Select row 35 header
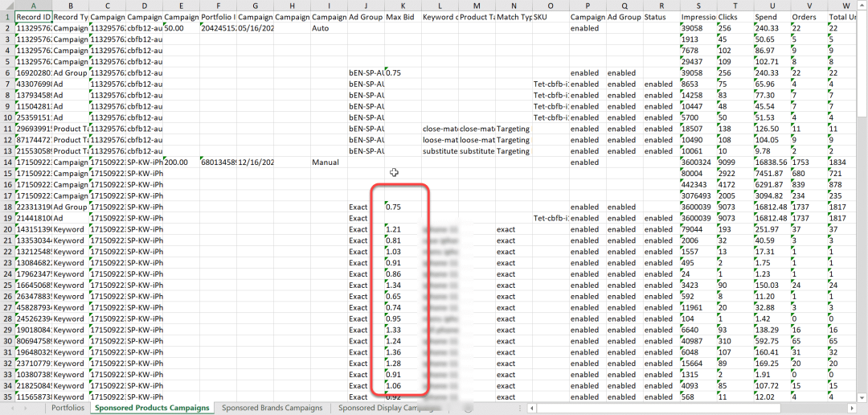Viewport: 868px width, 415px height. pos(7,397)
